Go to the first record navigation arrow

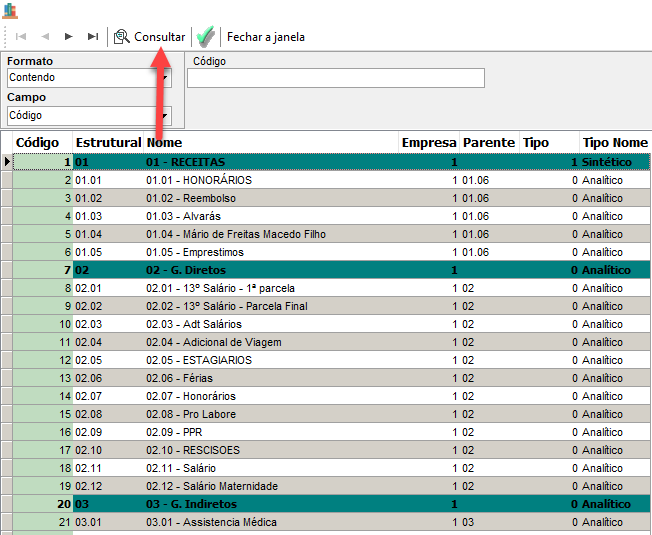(20, 37)
